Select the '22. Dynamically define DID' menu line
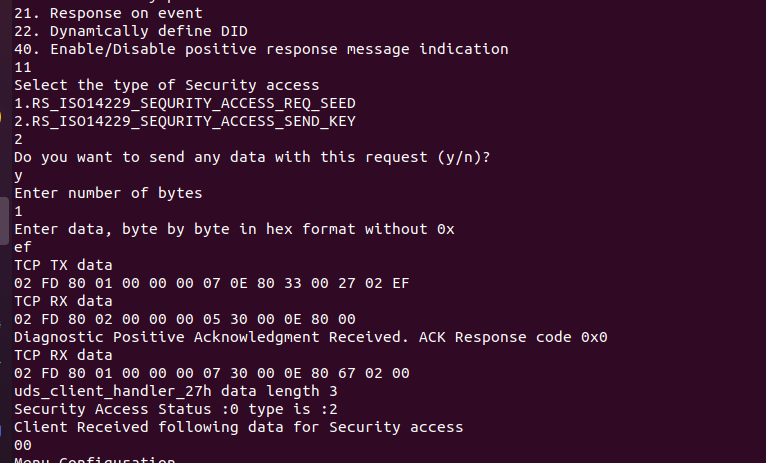766x463 pixels. click(x=130, y=31)
